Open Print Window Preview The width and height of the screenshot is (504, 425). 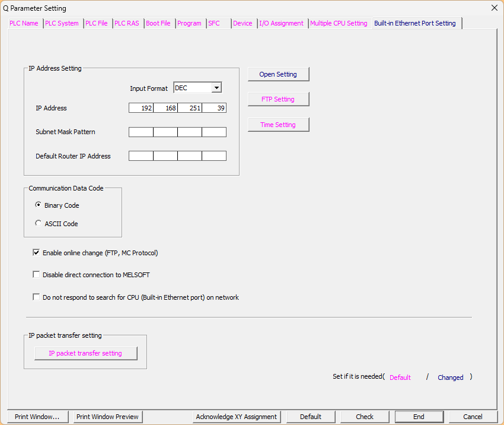[x=107, y=417]
